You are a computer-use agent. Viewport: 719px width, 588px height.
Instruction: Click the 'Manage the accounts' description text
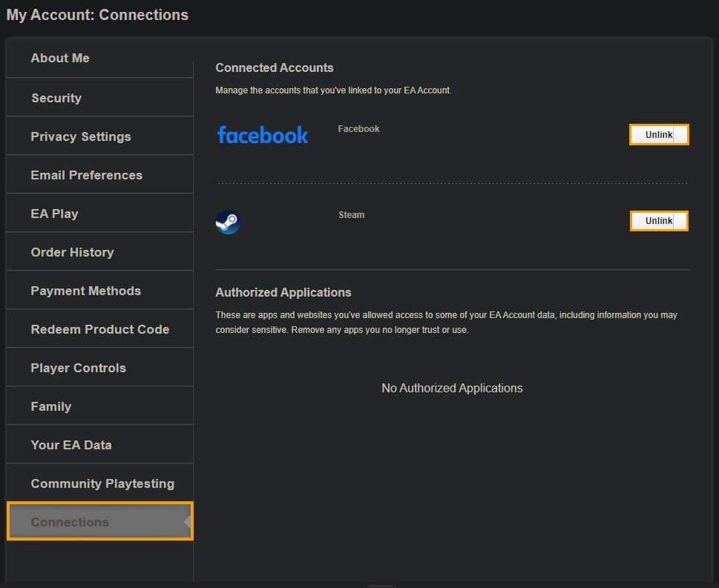click(x=333, y=90)
